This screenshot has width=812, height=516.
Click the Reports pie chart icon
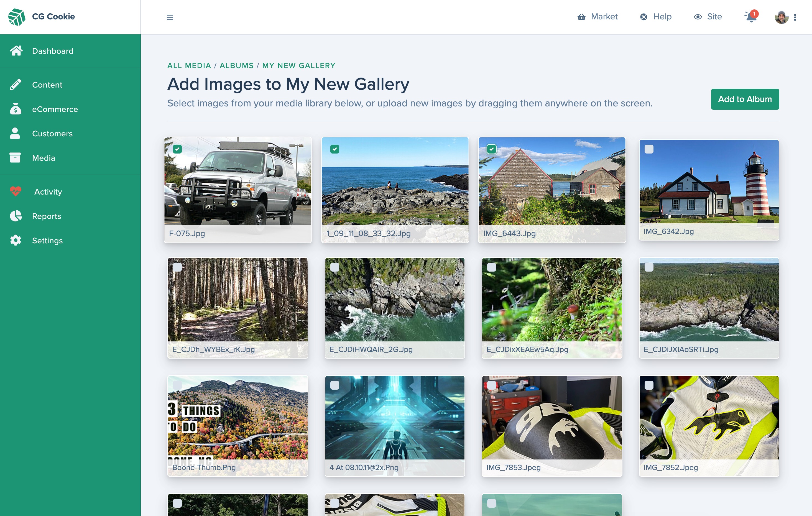(16, 216)
